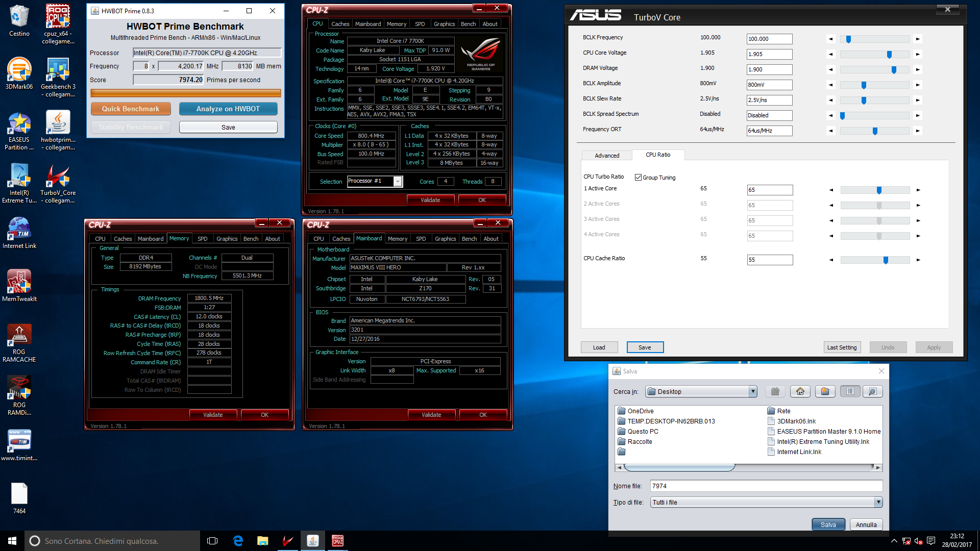Image resolution: width=980 pixels, height=551 pixels.
Task: Open Task View in the taskbar
Action: (x=212, y=541)
